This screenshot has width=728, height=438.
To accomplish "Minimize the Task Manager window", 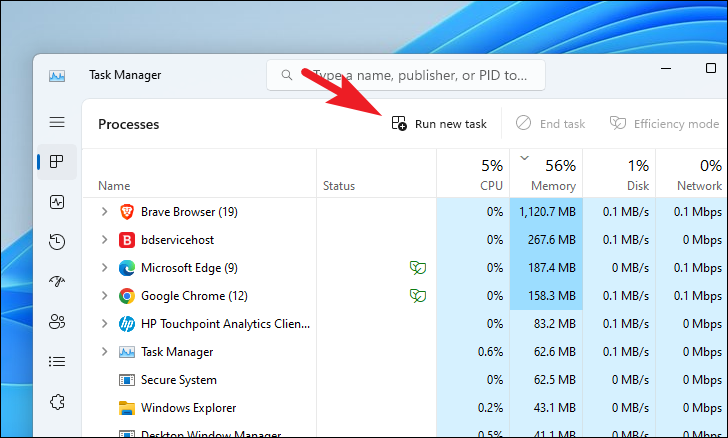I will pyautogui.click(x=666, y=68).
